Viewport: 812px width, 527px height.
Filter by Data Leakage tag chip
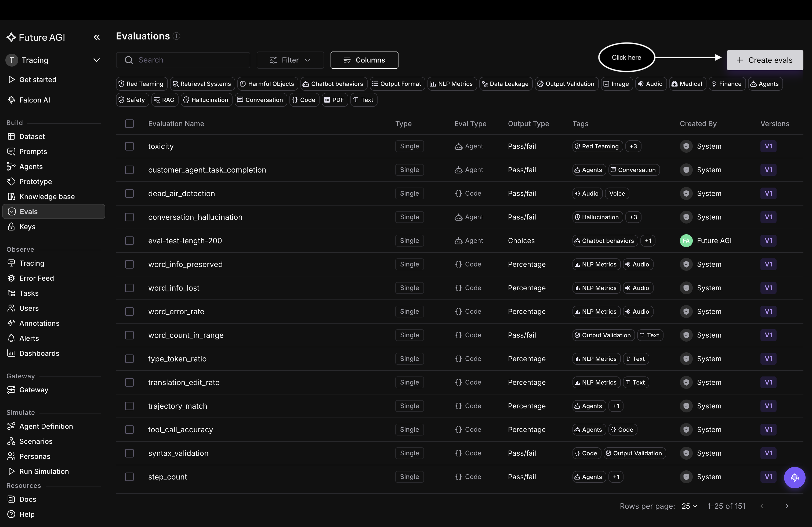coord(506,84)
